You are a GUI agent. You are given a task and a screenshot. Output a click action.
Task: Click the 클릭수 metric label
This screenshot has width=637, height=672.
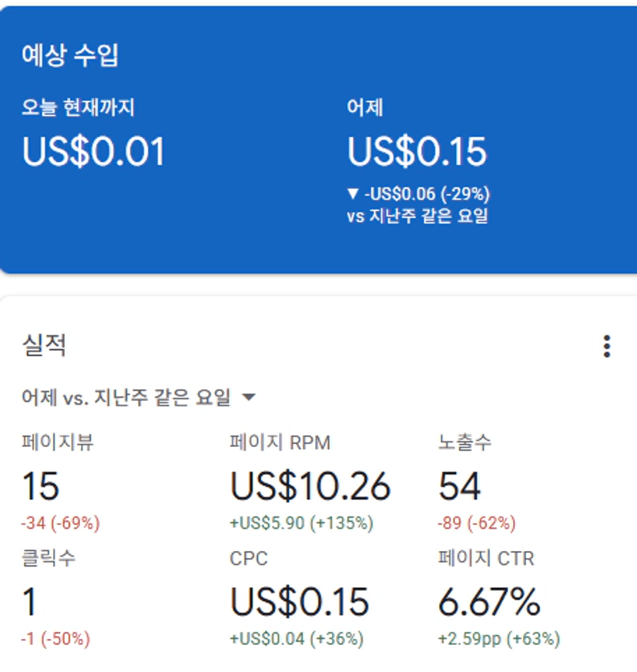tap(49, 558)
